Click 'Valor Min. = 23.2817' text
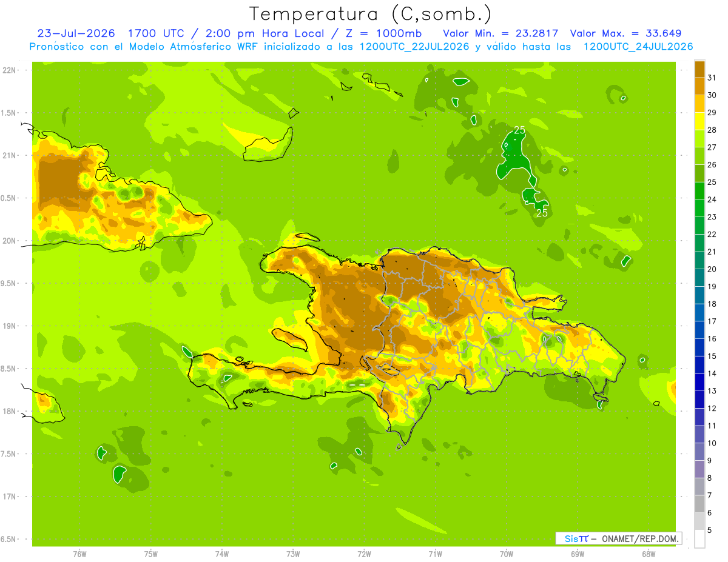 (x=500, y=33)
